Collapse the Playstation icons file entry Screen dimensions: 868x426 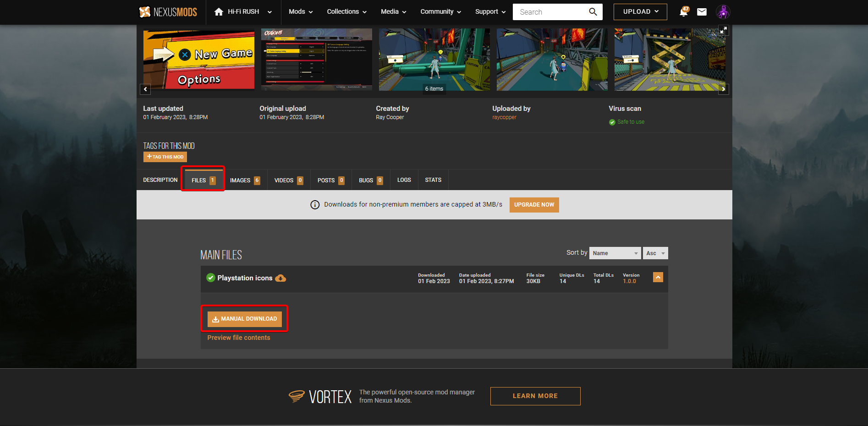pos(658,277)
